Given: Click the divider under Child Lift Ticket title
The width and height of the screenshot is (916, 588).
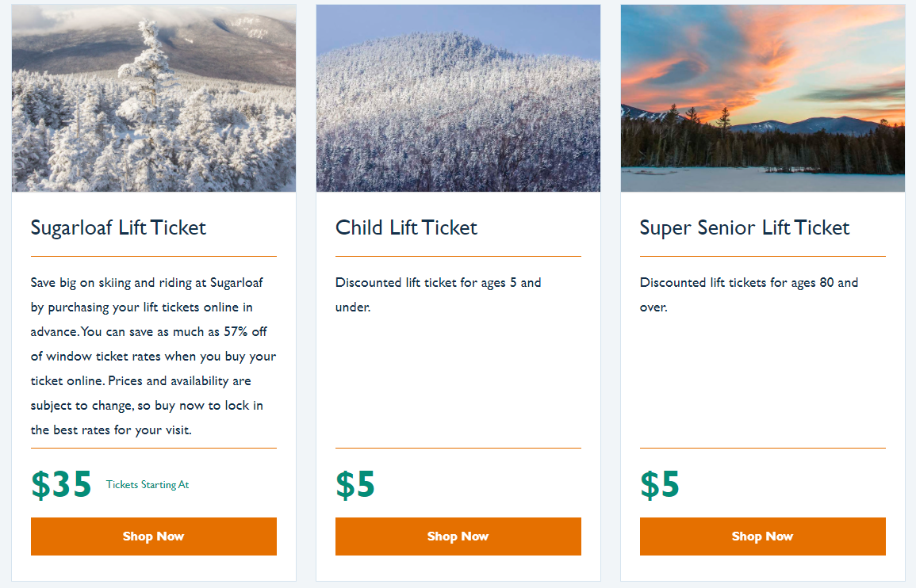Looking at the screenshot, I should coord(458,257).
